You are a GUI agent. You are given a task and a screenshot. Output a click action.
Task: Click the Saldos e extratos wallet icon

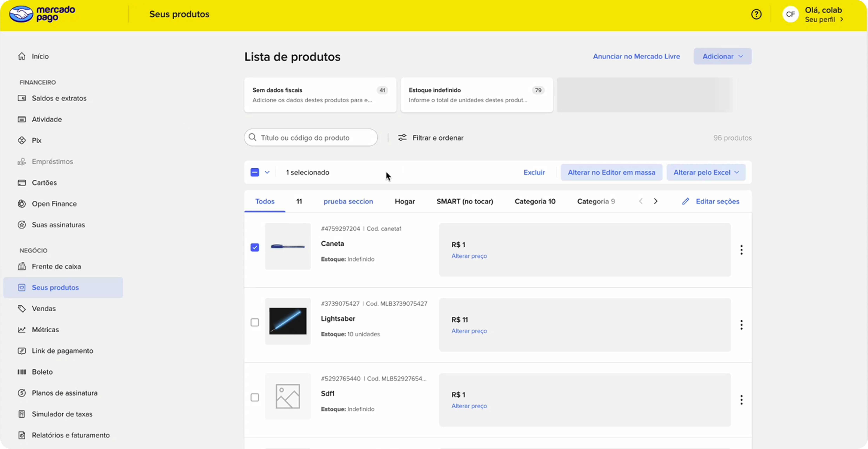[x=22, y=98]
